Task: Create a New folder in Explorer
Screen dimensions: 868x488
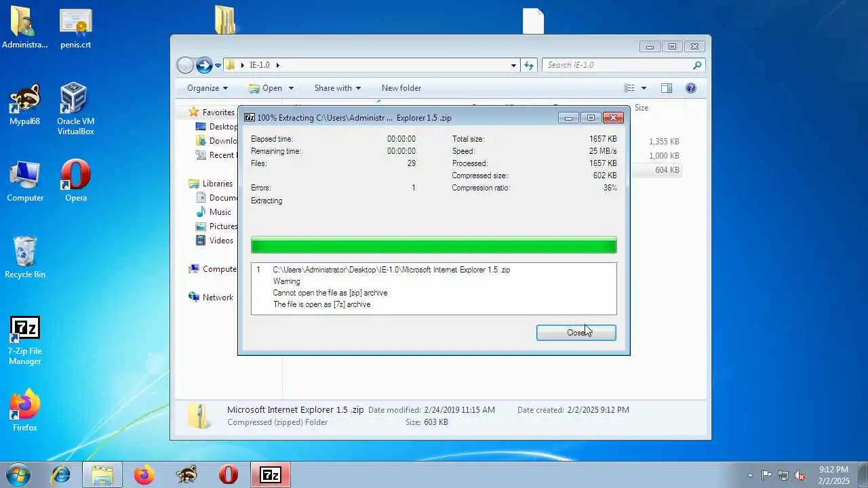Action: click(x=401, y=88)
